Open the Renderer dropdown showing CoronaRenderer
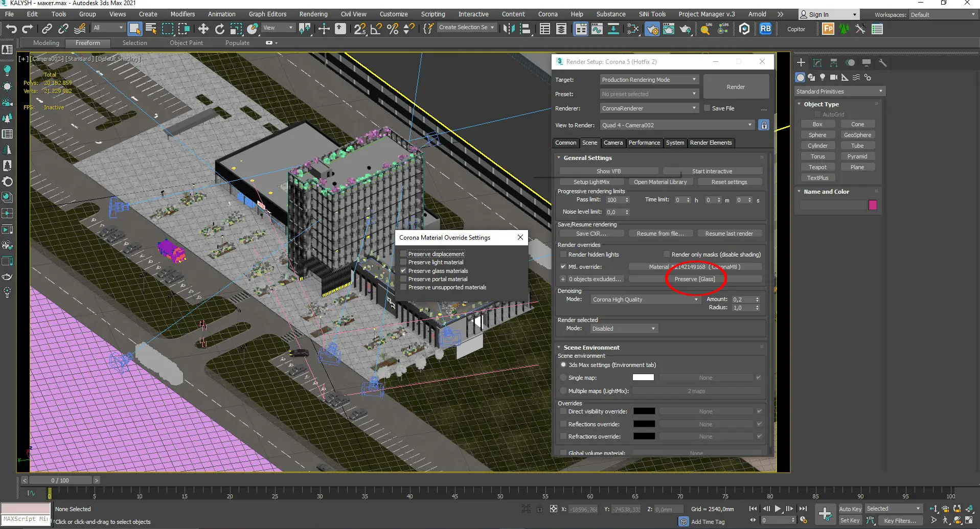The width and height of the screenshot is (980, 529). (x=648, y=108)
